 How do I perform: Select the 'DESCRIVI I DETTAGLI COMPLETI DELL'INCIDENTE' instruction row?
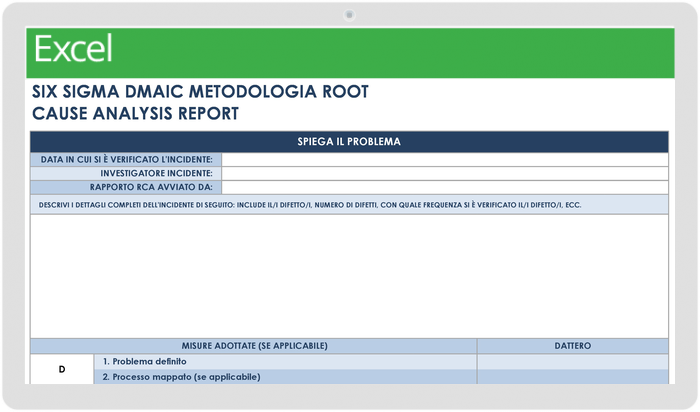(x=349, y=205)
